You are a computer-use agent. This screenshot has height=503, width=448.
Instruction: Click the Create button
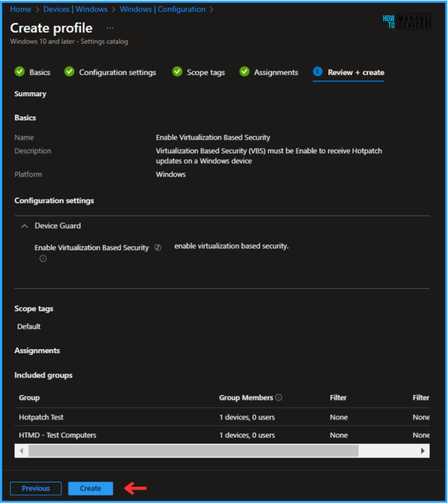(90, 488)
